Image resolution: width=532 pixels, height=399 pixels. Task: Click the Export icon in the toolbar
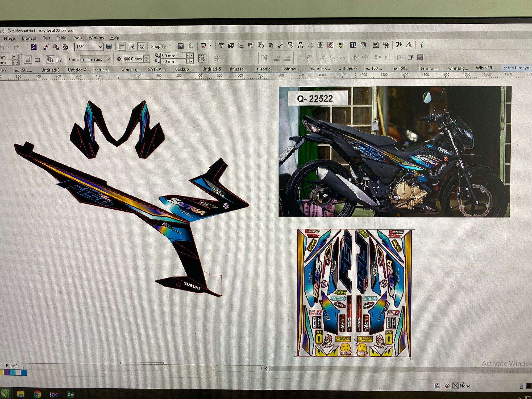click(x=56, y=47)
